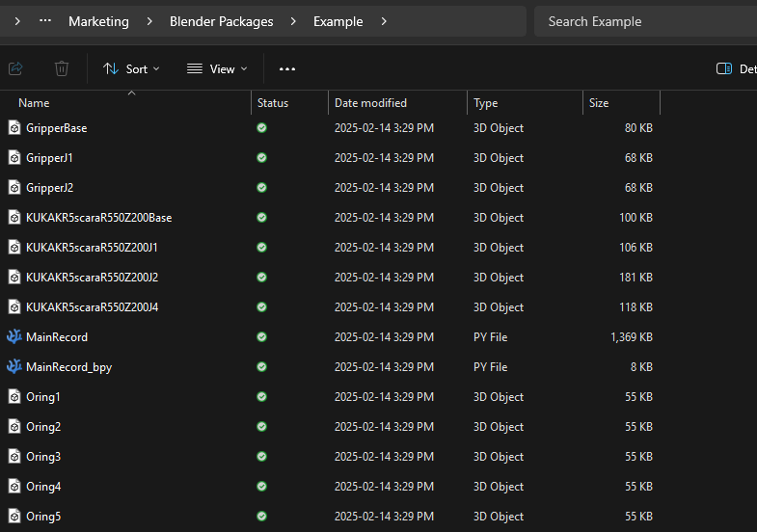Click the Oring1 3D object icon
Image resolution: width=757 pixels, height=532 pixels.
(x=14, y=397)
